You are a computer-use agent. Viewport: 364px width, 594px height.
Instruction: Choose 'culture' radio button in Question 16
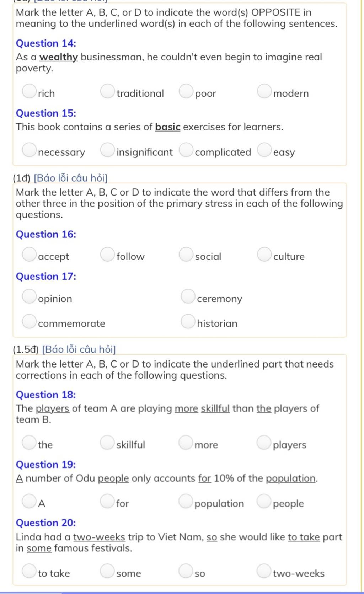tap(264, 254)
